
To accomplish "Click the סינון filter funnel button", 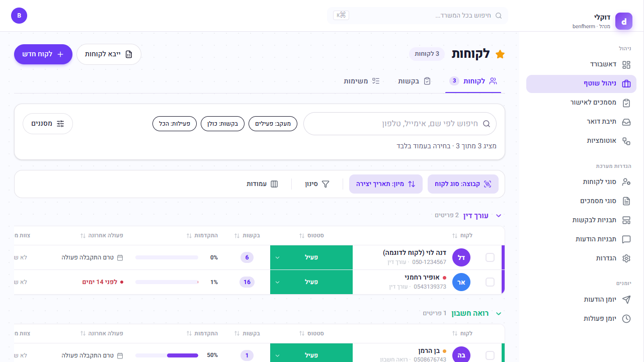I will pos(317,184).
